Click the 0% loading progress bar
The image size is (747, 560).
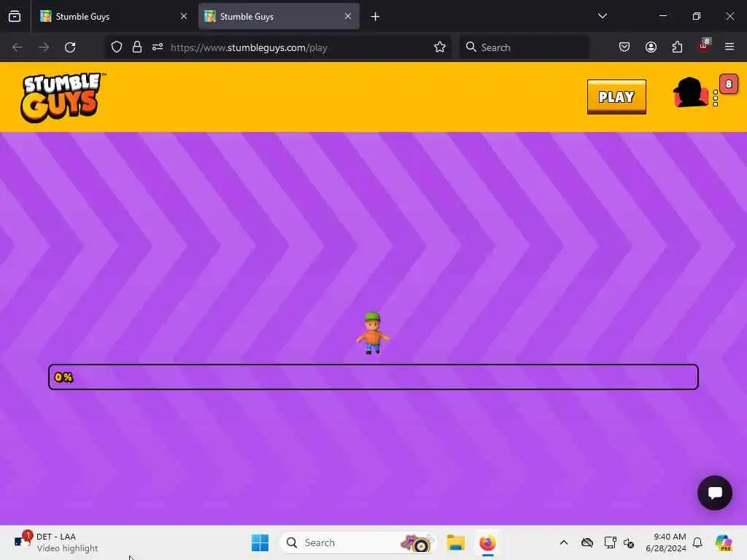coord(373,377)
